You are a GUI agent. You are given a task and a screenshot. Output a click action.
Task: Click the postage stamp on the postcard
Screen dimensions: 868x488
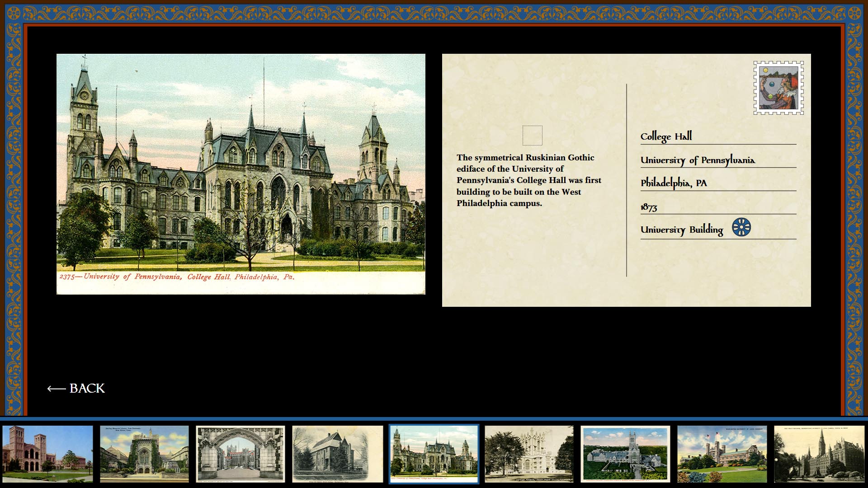[x=778, y=88]
